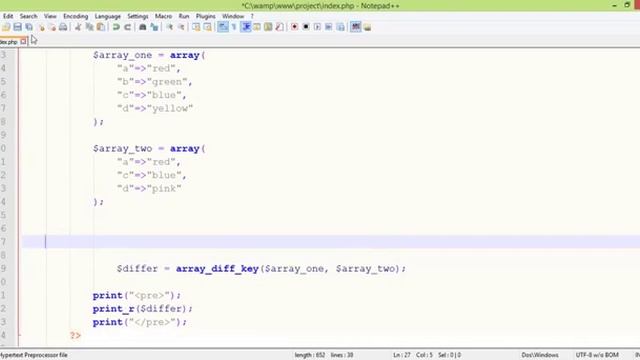
Task: Click Dos\Windows line ending in status bar
Action: pyautogui.click(x=540, y=355)
